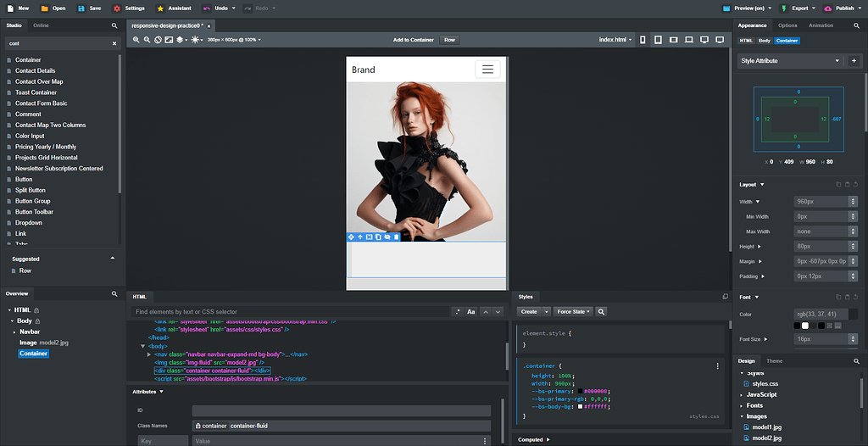Expand the Navbar node in Overview
The width and height of the screenshot is (868, 446).
click(x=14, y=332)
